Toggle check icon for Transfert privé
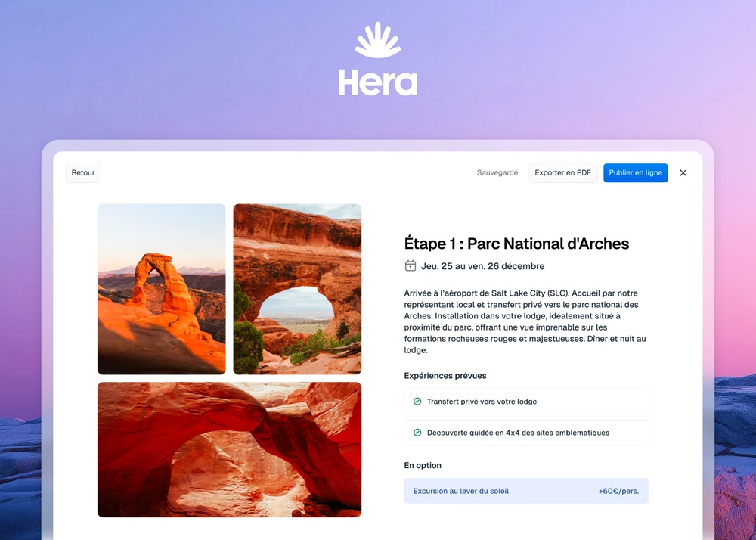Screen dimensions: 756x540 [x=417, y=401]
